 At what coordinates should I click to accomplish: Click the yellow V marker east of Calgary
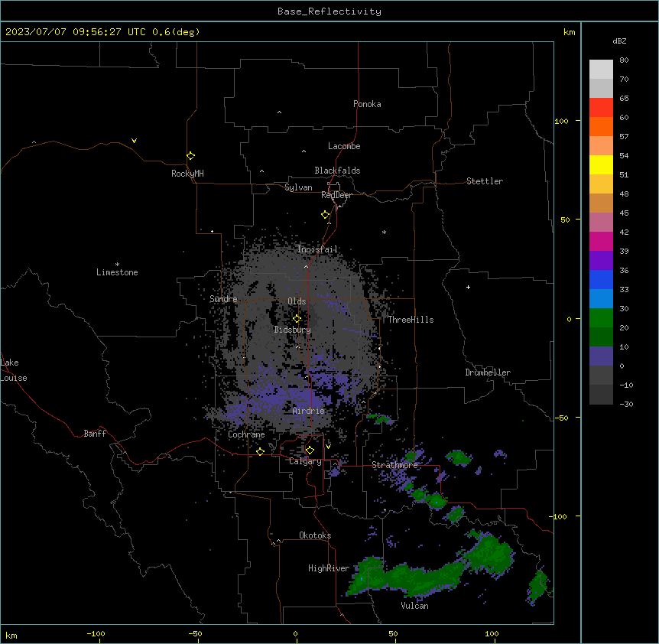click(328, 447)
